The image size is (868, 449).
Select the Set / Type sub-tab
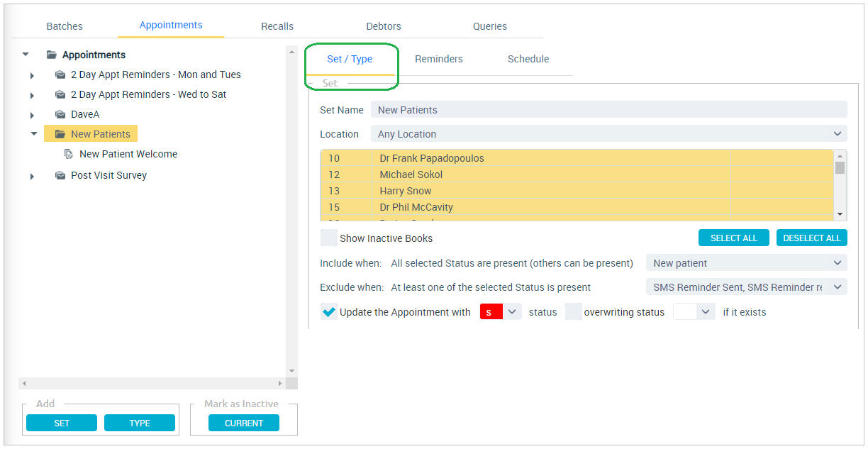(350, 59)
